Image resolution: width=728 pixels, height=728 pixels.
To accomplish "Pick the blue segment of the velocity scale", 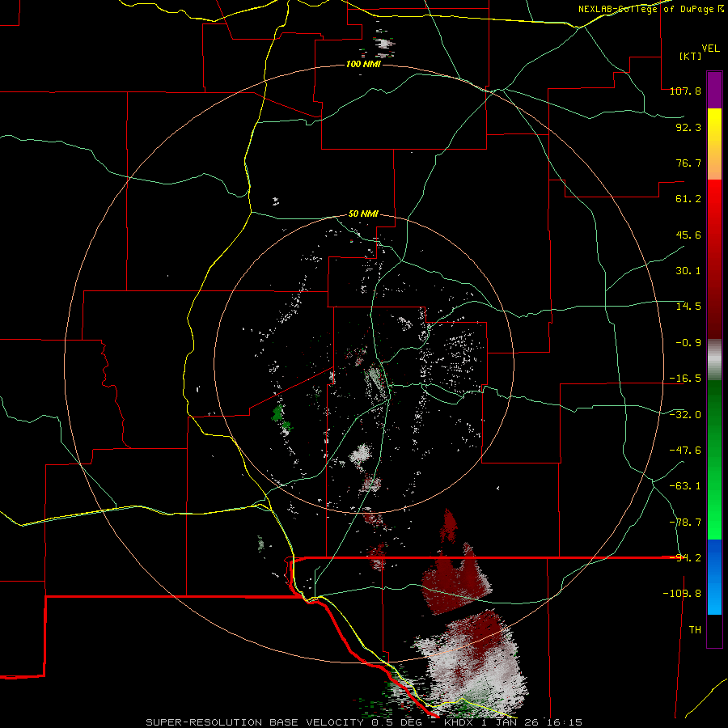I will 714,577.
